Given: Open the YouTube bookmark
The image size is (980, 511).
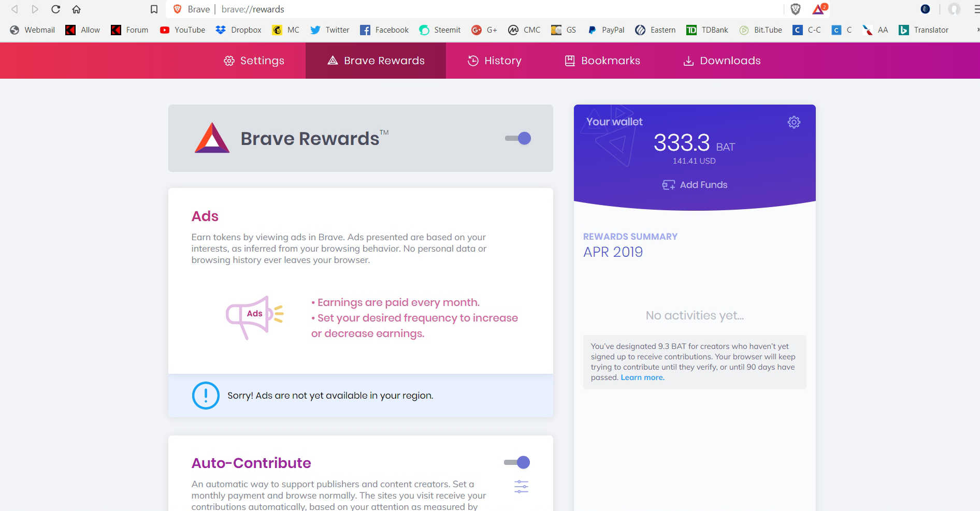Looking at the screenshot, I should 182,30.
